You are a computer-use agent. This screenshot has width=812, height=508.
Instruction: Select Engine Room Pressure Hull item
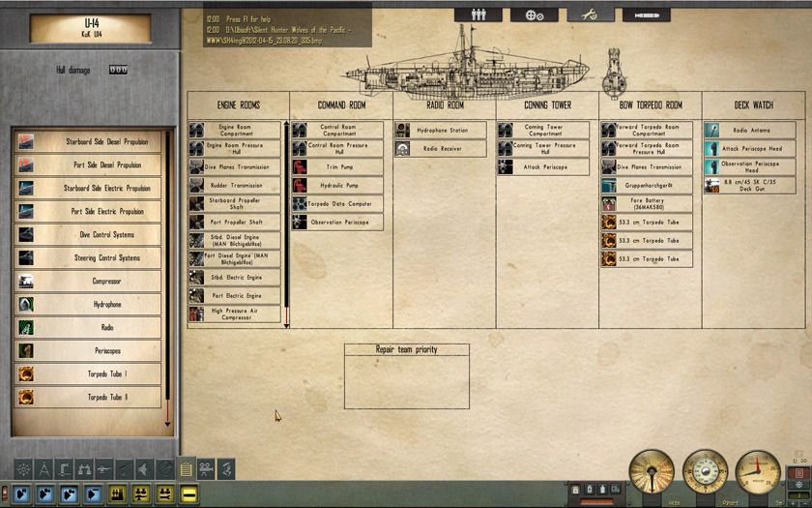[235, 148]
